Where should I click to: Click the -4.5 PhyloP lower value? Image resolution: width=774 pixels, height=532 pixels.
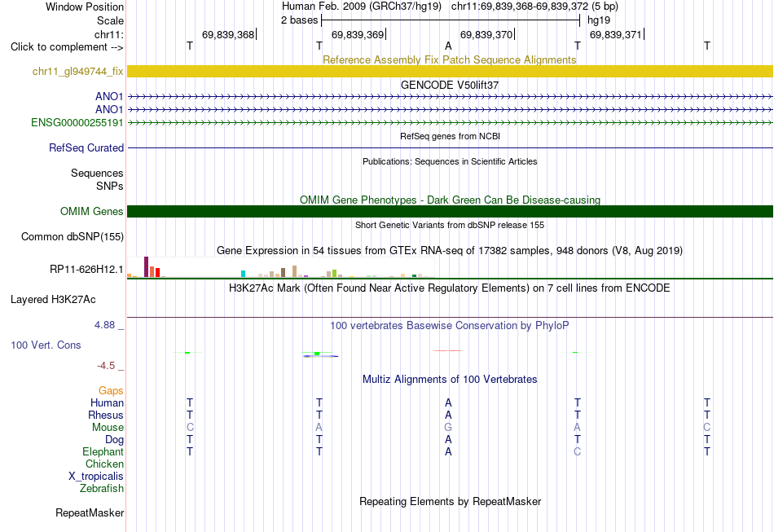click(106, 366)
